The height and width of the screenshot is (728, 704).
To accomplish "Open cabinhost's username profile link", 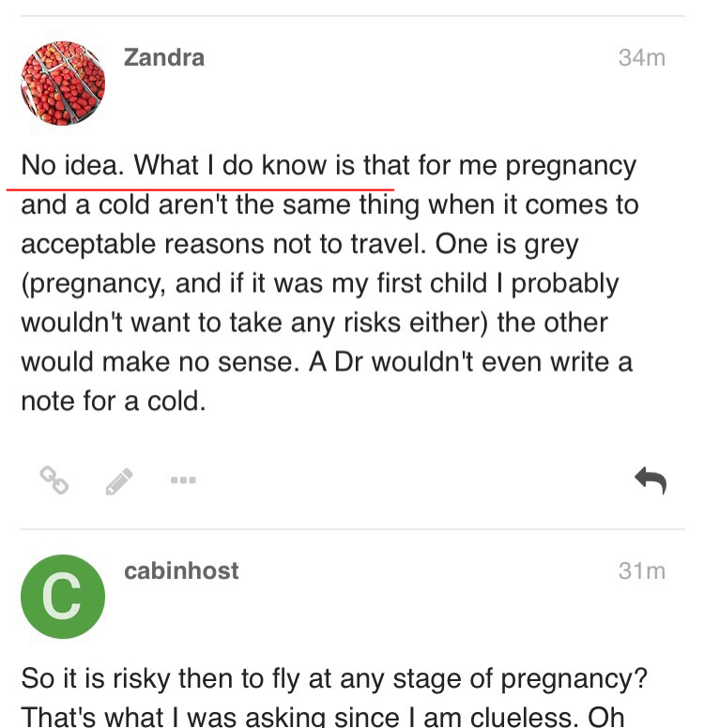I will point(181,570).
